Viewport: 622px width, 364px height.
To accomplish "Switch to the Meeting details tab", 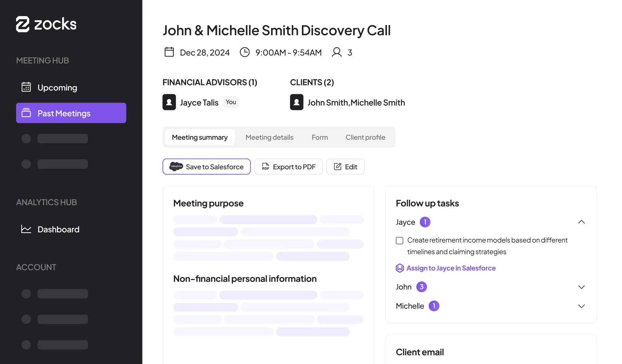I will (x=269, y=137).
